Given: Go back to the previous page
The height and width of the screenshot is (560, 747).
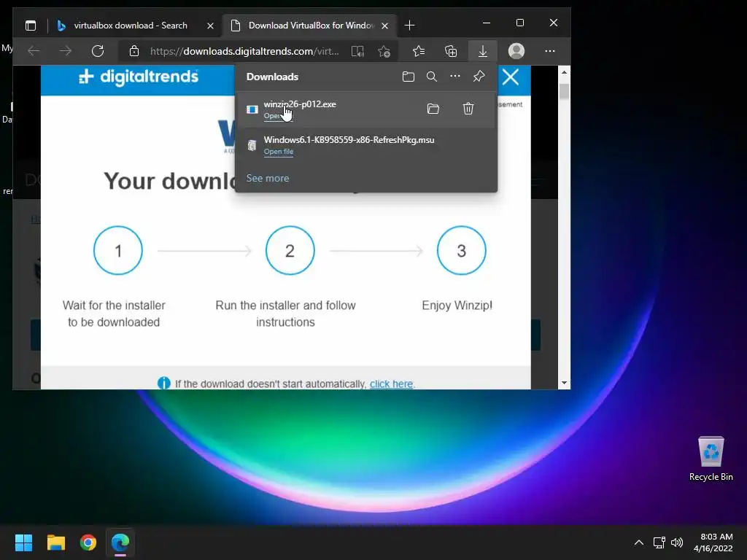Looking at the screenshot, I should (x=34, y=51).
